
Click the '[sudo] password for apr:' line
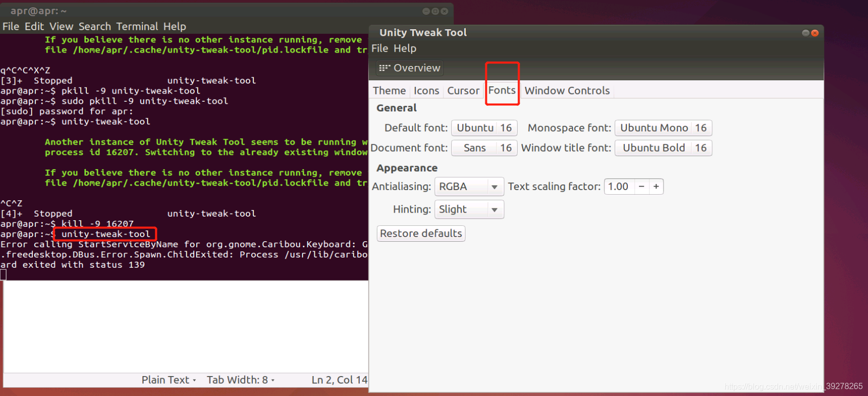pos(67,111)
